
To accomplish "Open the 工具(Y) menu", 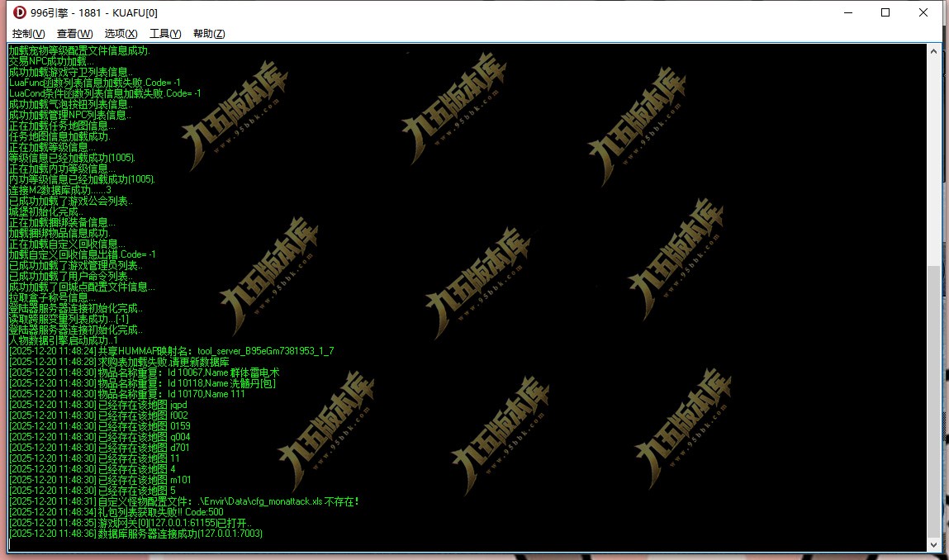I will (165, 34).
